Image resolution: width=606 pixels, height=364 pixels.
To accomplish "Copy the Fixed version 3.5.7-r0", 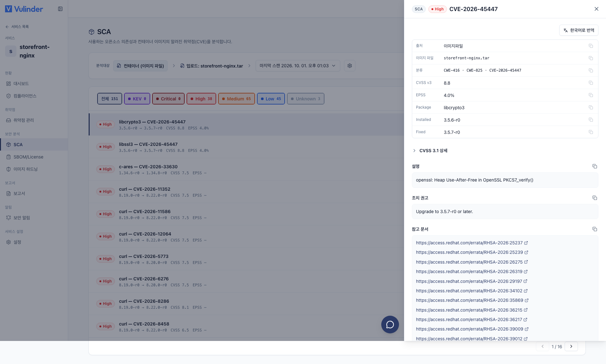I will point(591,132).
